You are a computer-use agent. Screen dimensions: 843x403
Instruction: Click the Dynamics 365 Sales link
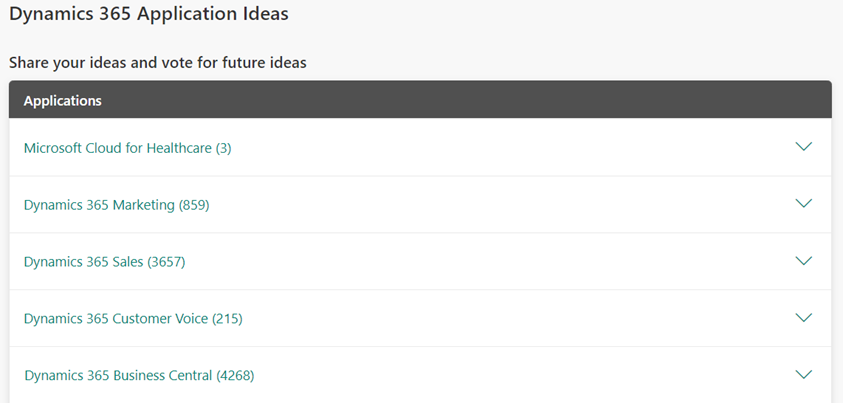coord(84,262)
